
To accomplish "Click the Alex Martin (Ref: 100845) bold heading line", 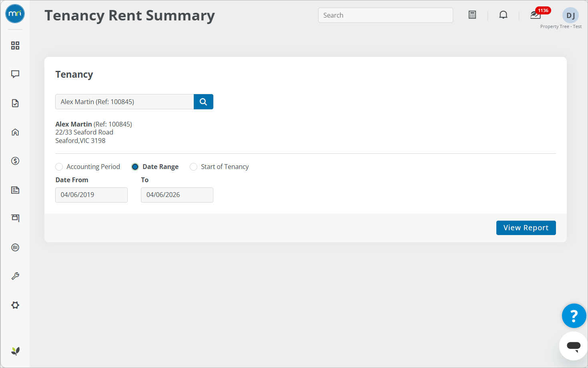I will [94, 124].
